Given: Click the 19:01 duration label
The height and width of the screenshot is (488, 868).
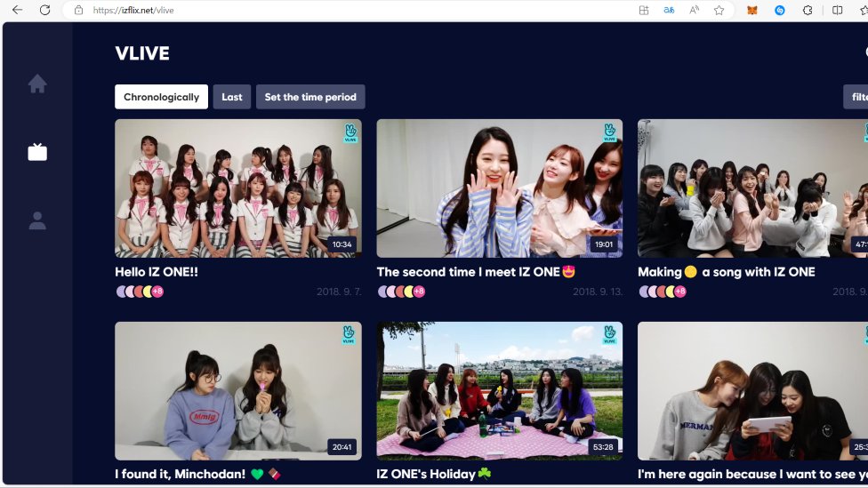Looking at the screenshot, I should click(604, 244).
